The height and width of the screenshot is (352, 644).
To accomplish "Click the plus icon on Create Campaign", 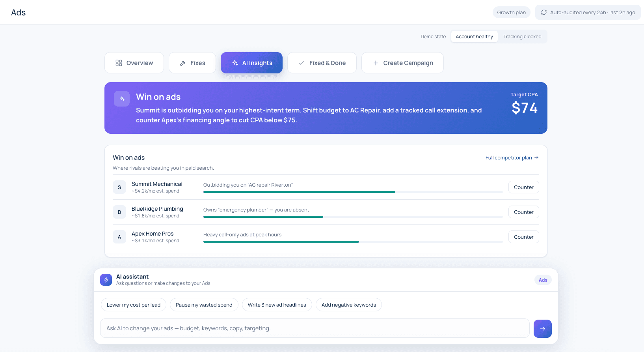I will (376, 63).
